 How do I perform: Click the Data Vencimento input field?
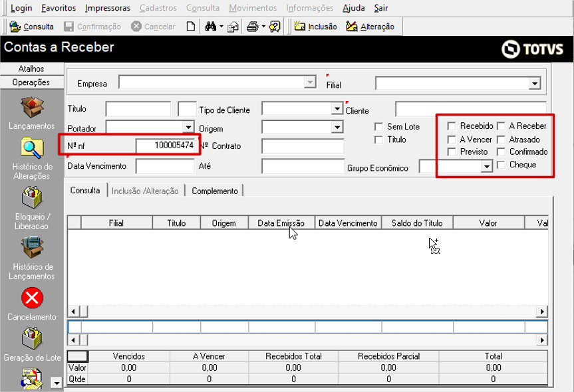[165, 166]
